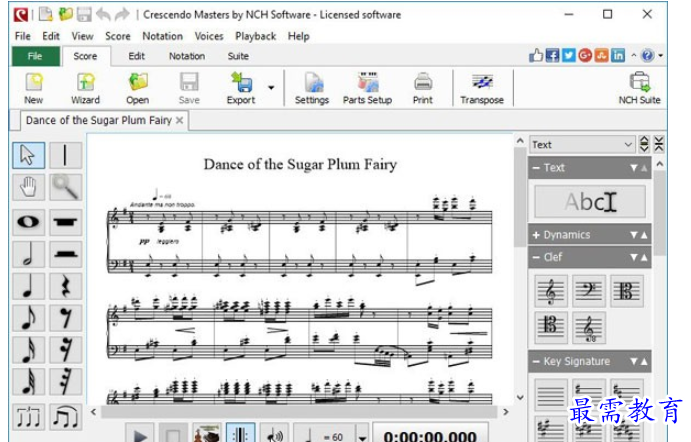Expand the Dynamics section
The image size is (691, 442).
[x=536, y=235]
